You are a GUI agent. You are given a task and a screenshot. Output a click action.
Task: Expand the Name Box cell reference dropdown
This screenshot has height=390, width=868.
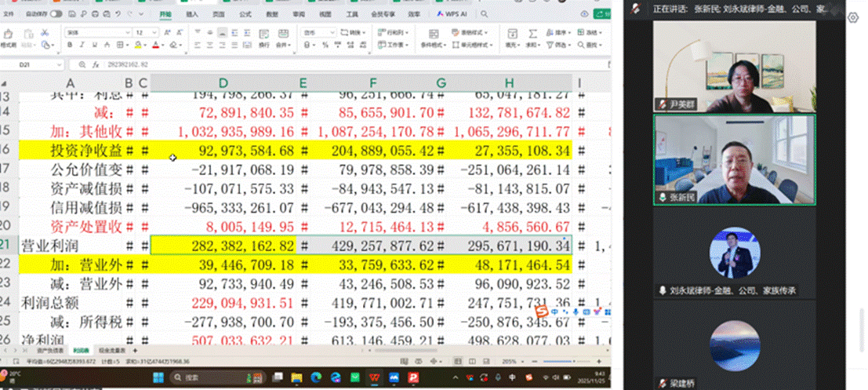(60, 64)
